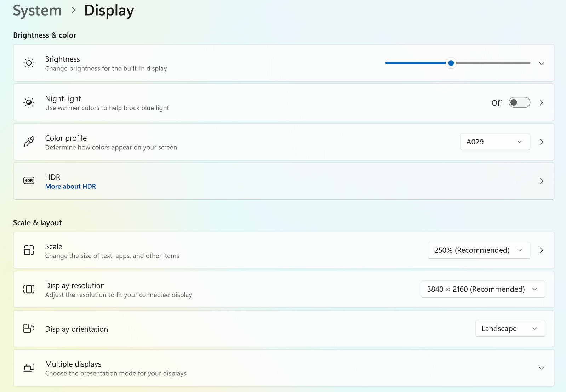This screenshot has width=566, height=392.
Task: Open HDR settings page arrow
Action: click(x=541, y=181)
